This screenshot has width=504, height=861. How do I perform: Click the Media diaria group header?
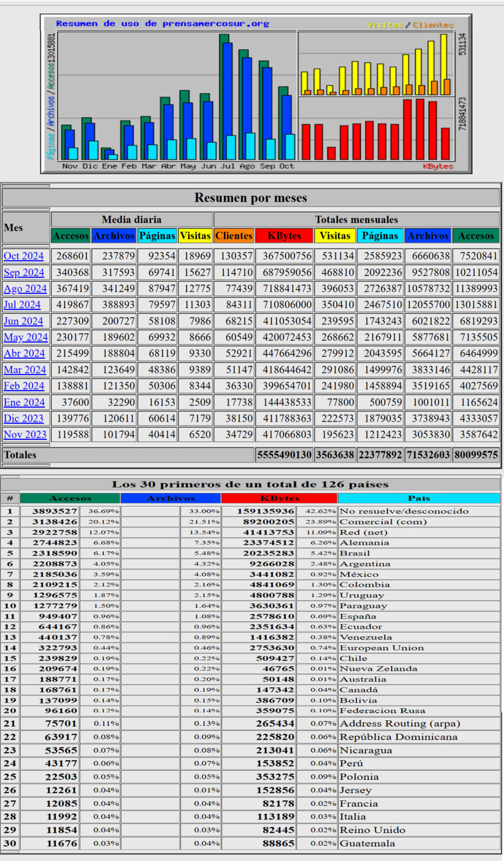point(132,220)
